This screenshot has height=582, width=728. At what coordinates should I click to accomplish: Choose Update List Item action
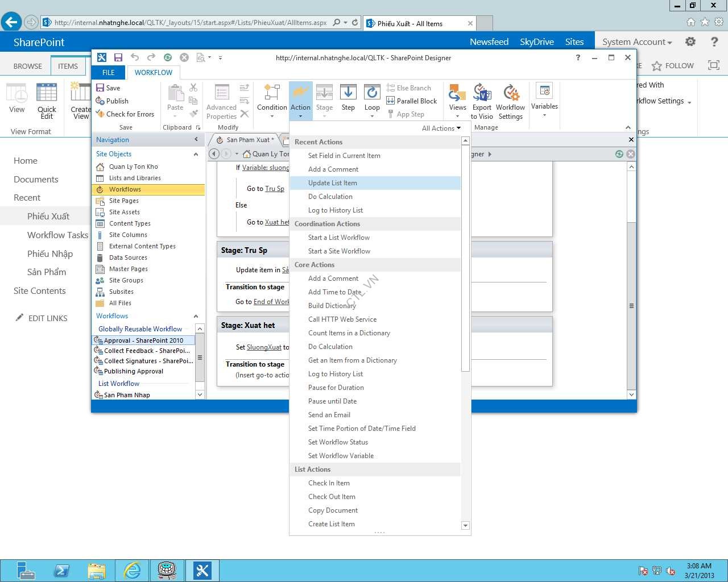pos(333,183)
